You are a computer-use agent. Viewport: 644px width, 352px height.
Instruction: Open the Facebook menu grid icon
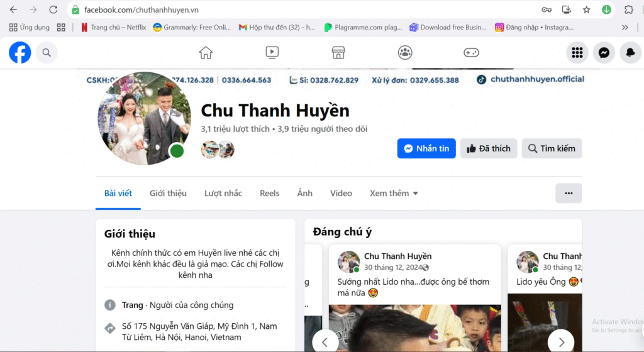click(577, 53)
